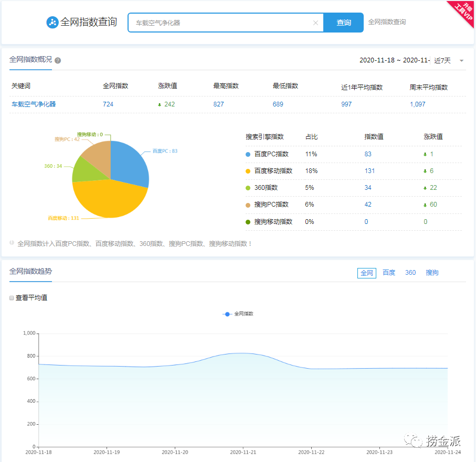Switch trend chart to 百度 tab
The image size is (476, 462).
tap(389, 273)
